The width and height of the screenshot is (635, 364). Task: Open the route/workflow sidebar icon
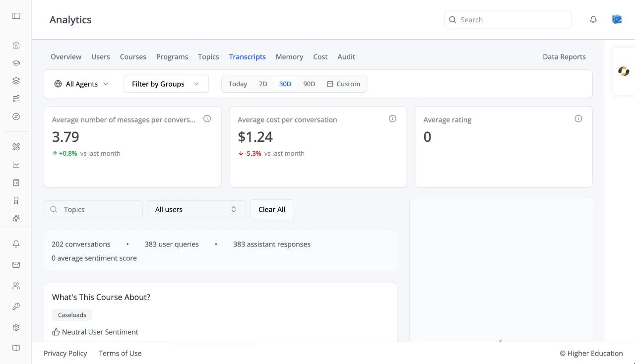click(x=16, y=99)
